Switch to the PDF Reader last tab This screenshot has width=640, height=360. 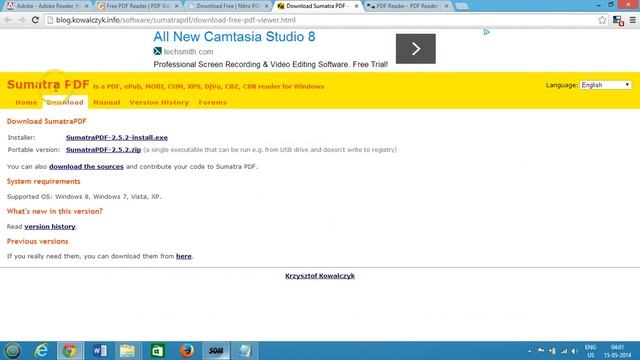407,6
